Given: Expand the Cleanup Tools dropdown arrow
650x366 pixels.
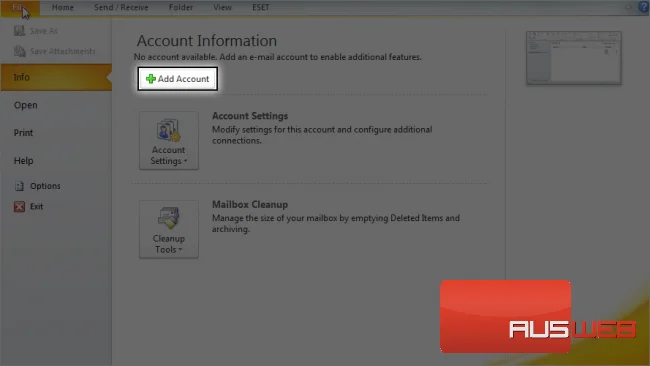Looking at the screenshot, I should coord(180,250).
